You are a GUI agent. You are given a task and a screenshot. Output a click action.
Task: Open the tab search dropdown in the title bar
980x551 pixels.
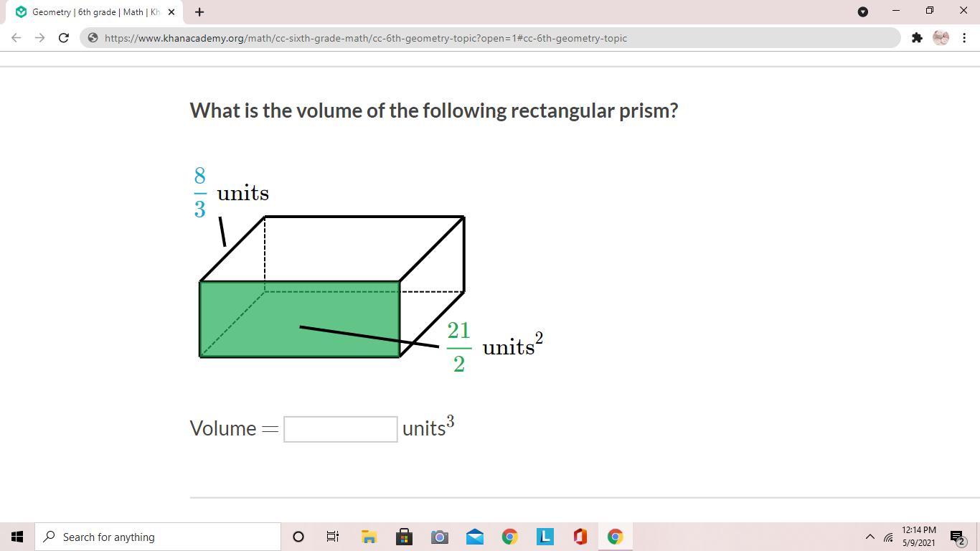click(x=863, y=11)
